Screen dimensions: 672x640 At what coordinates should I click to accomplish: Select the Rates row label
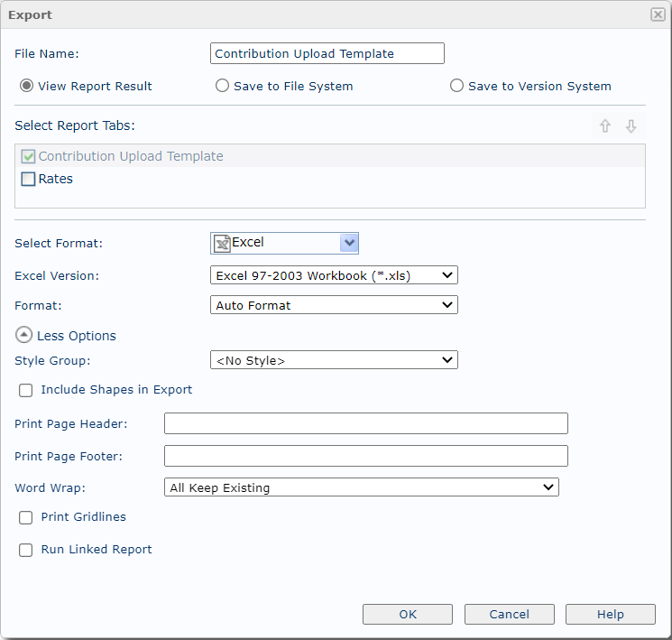(55, 179)
